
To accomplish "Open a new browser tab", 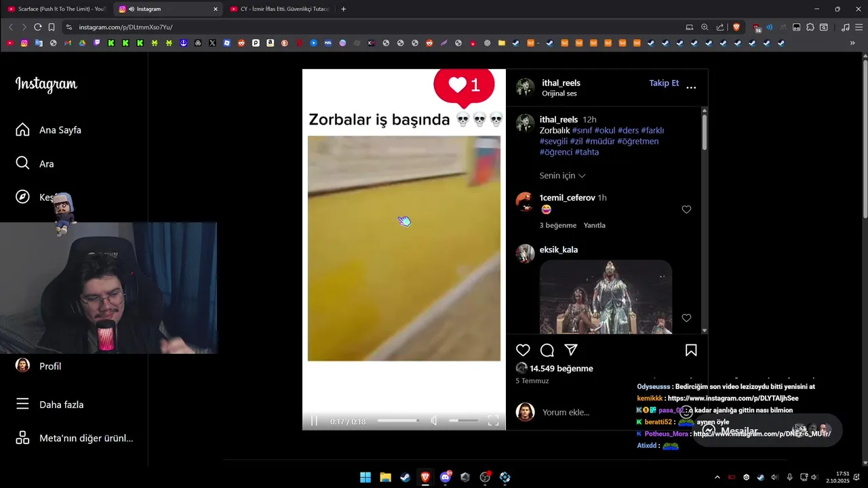I will [x=343, y=9].
